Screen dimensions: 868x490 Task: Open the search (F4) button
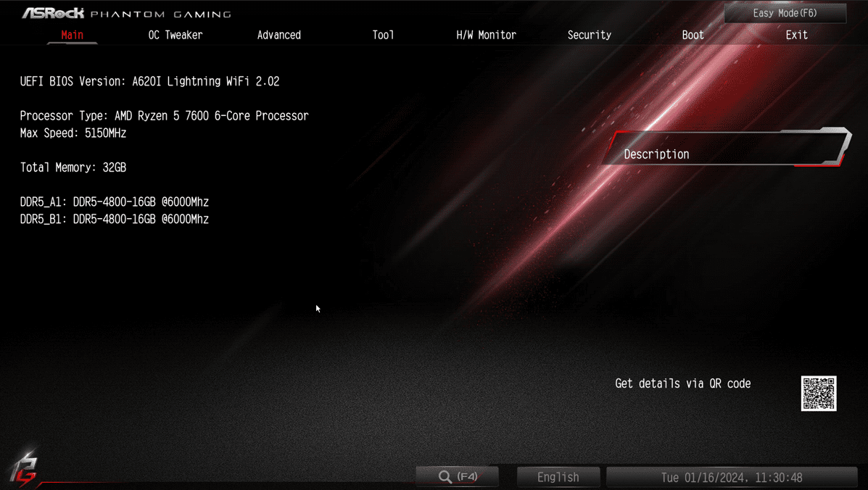pos(458,477)
